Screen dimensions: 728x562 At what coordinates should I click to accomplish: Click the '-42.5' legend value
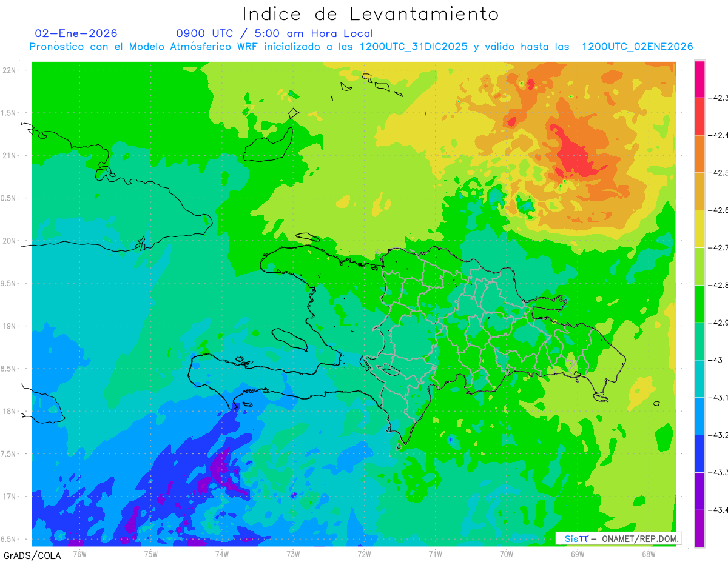coord(719,173)
